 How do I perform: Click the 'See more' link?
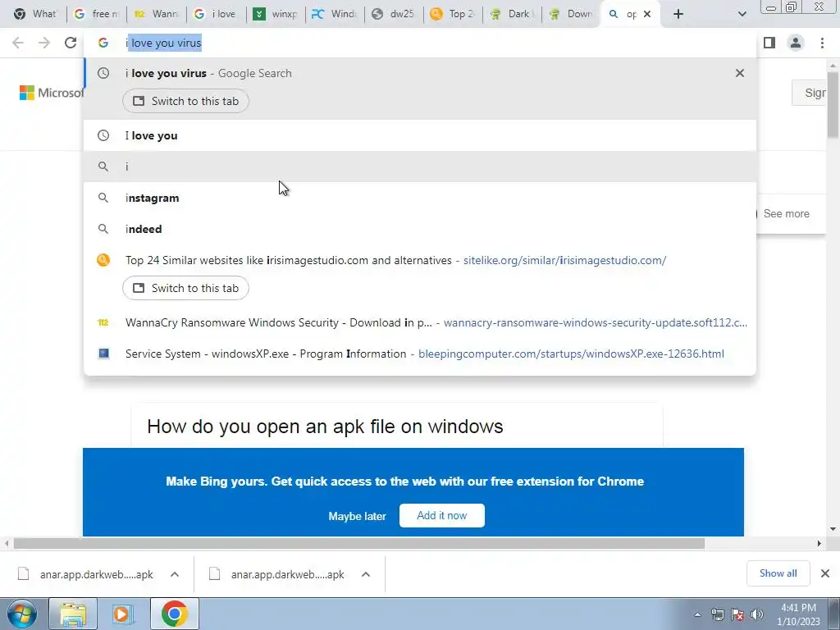pos(786,214)
